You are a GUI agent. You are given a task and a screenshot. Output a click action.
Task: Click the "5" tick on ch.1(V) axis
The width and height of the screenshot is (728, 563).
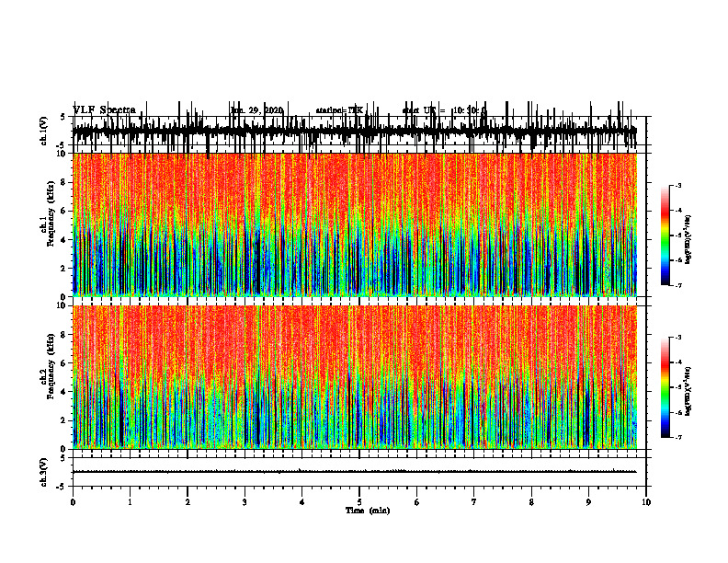coord(63,118)
